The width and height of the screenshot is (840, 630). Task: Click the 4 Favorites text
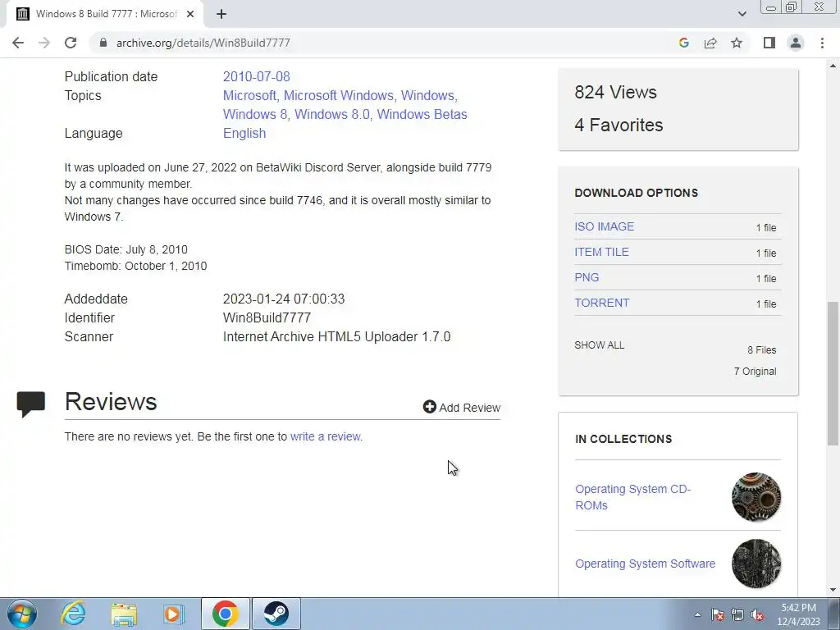coord(619,125)
